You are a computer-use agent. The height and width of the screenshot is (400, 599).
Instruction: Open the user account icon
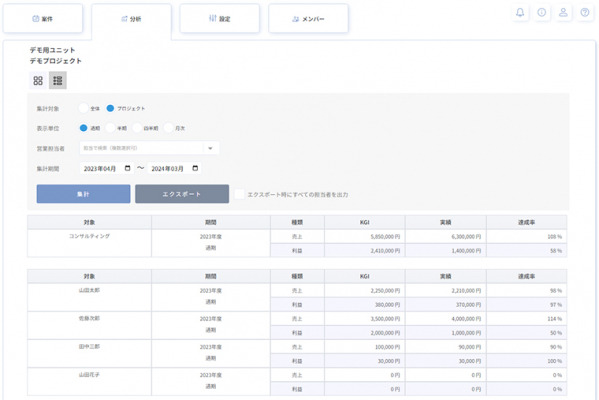click(x=563, y=13)
